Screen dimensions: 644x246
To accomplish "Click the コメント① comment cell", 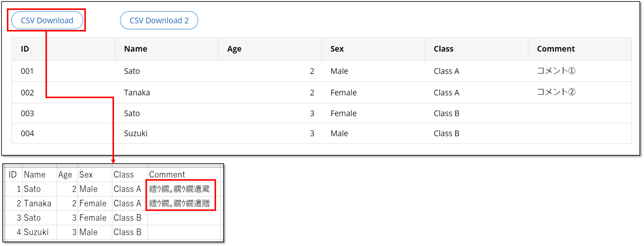I will (556, 71).
